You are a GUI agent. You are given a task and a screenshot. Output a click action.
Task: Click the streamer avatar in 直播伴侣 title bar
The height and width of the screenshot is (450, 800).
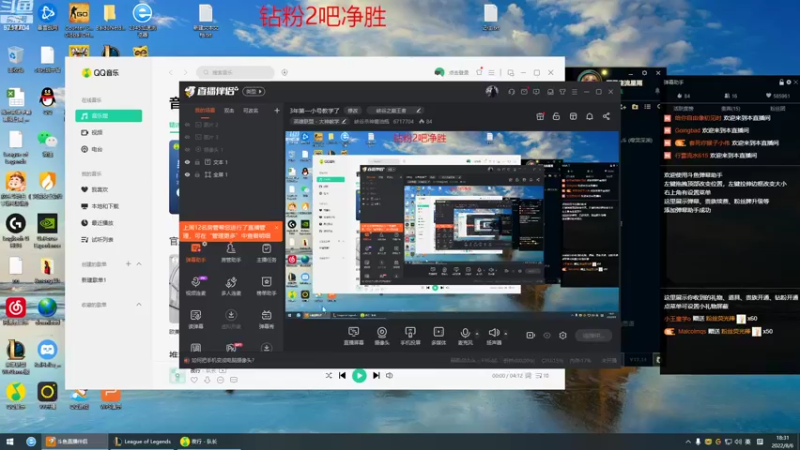tap(492, 91)
